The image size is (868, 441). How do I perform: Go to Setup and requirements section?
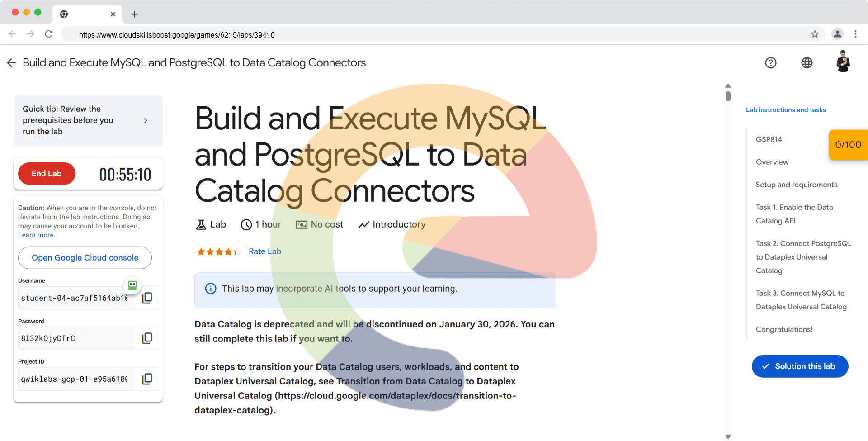pos(796,185)
